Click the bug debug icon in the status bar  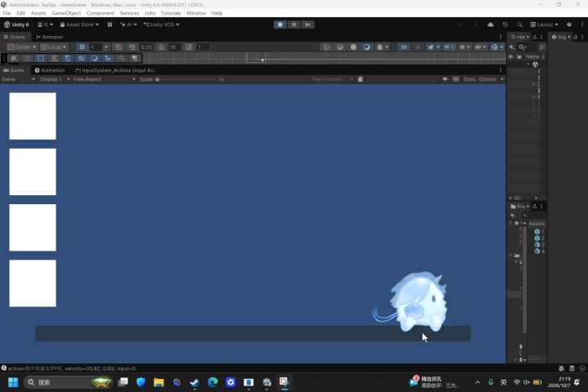[561, 368]
